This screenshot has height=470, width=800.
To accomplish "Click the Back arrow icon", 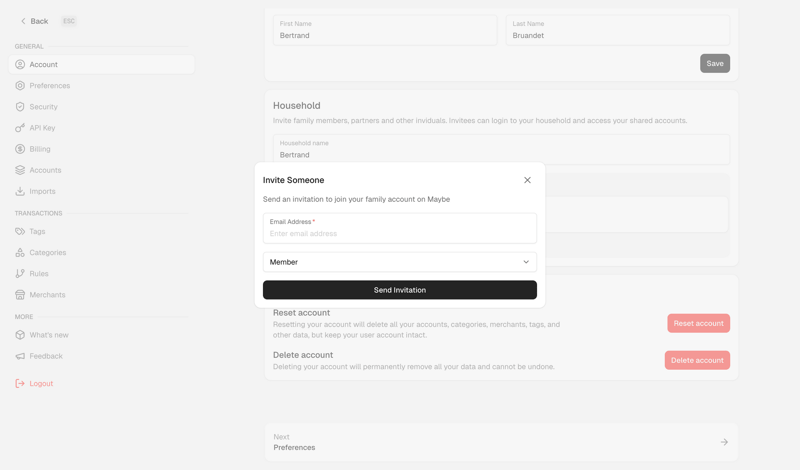I will [23, 21].
